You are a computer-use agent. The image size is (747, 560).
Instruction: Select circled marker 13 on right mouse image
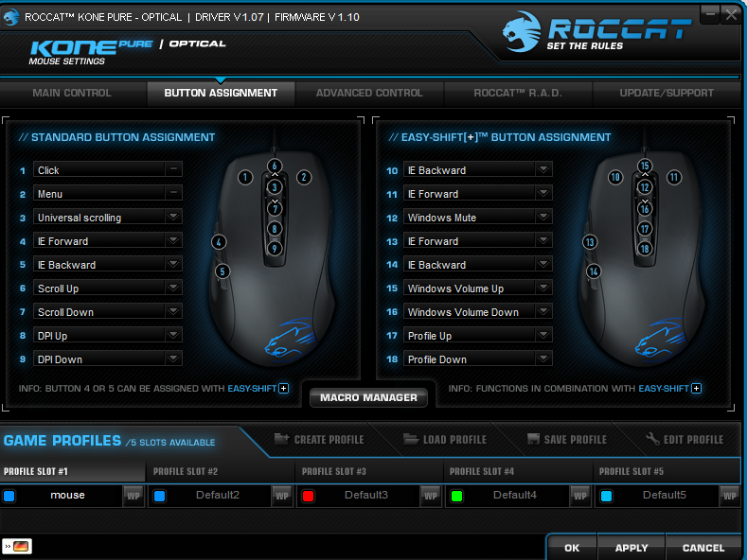pos(589,242)
